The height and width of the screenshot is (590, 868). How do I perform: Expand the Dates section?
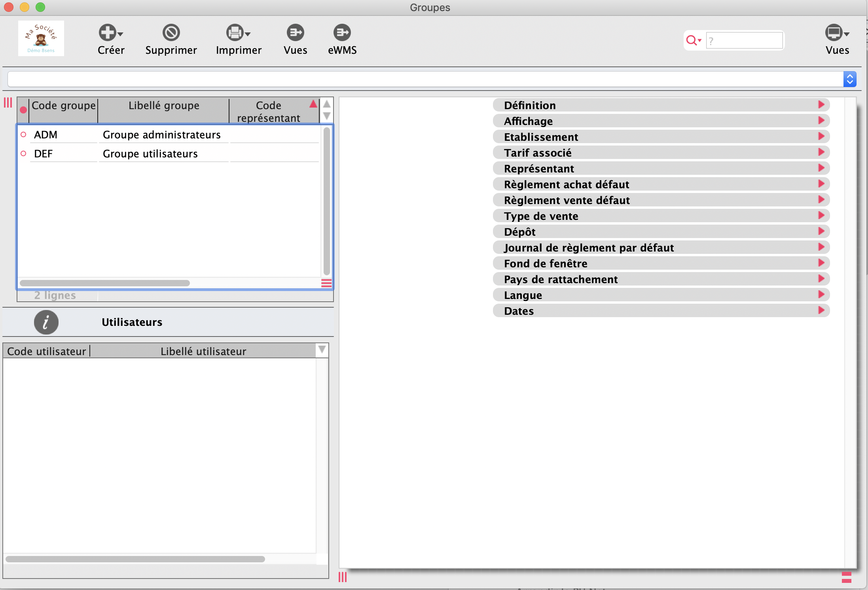click(661, 311)
